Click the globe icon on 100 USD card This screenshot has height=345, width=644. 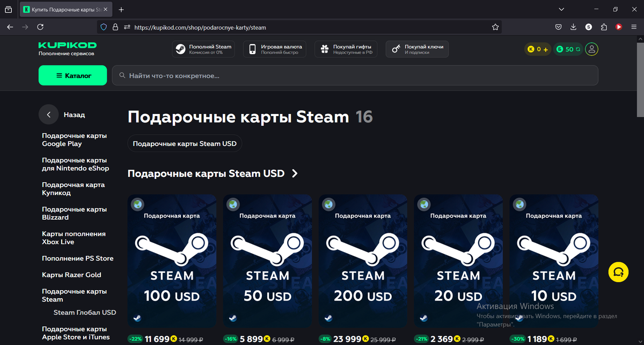pyautogui.click(x=137, y=204)
